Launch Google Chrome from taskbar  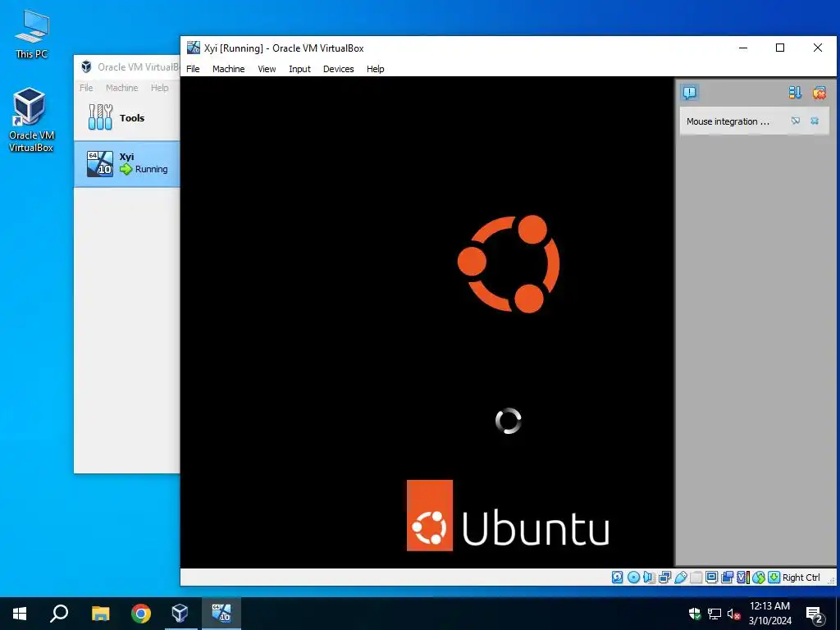point(141,614)
